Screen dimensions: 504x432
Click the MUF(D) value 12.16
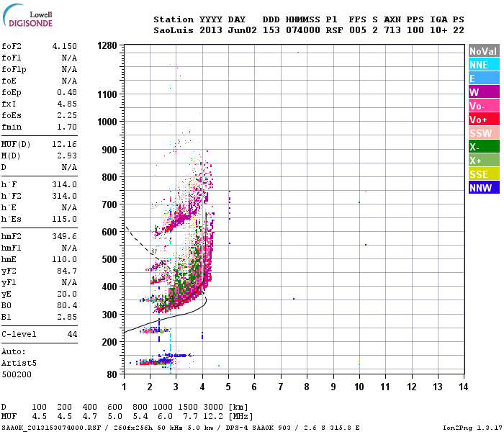(65, 144)
